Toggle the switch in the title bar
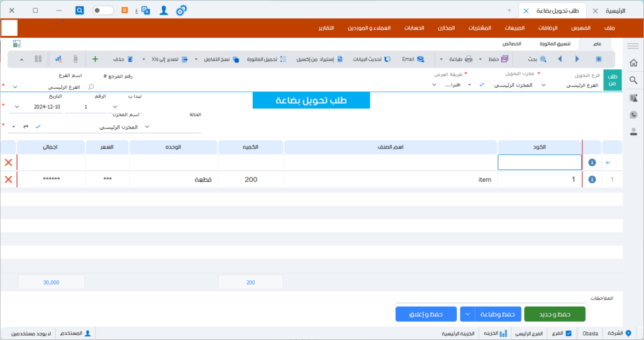 point(103,11)
